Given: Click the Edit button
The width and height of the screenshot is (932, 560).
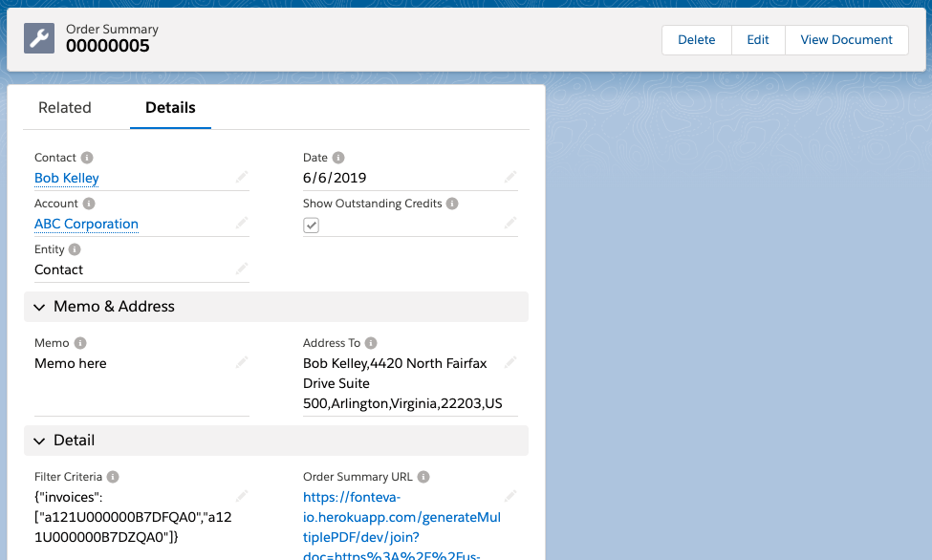Looking at the screenshot, I should point(758,40).
